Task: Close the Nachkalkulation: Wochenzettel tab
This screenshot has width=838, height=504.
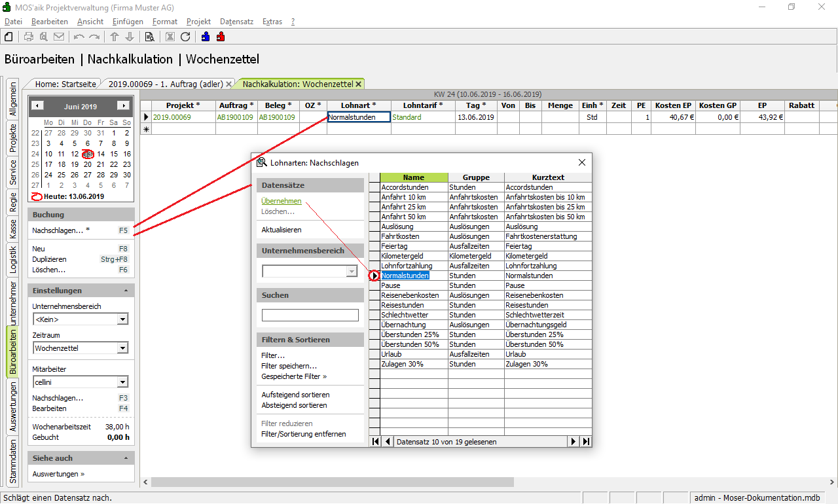Action: click(x=359, y=84)
